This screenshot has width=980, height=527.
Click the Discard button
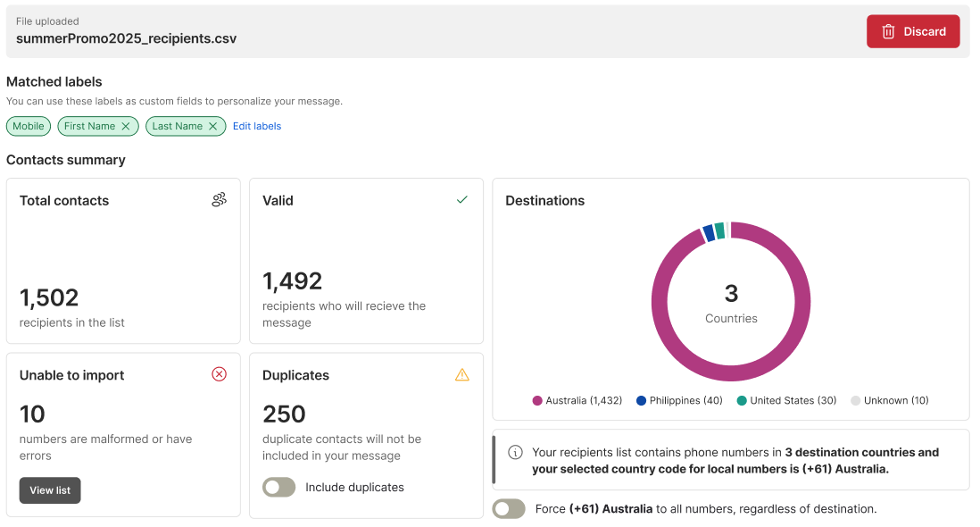pyautogui.click(x=912, y=31)
